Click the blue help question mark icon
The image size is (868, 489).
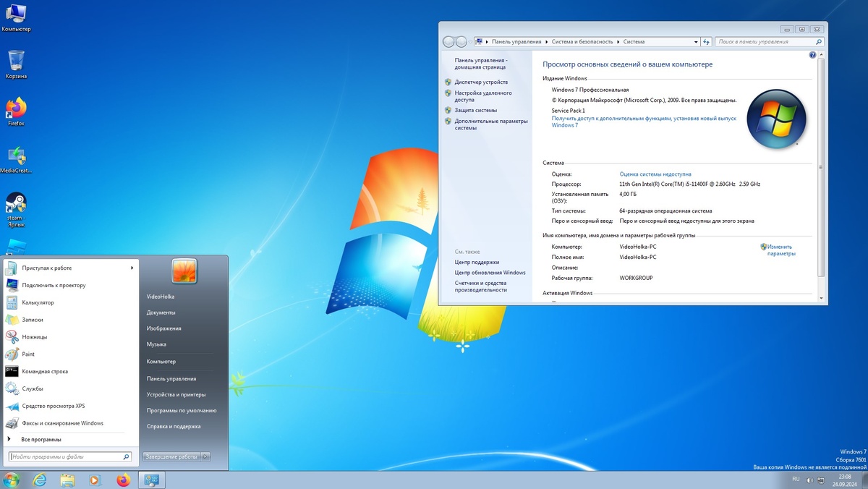pyautogui.click(x=812, y=55)
